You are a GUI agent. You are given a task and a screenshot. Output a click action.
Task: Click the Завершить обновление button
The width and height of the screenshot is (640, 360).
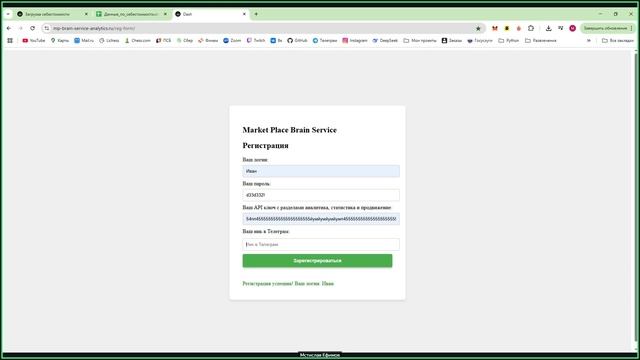pos(607,28)
